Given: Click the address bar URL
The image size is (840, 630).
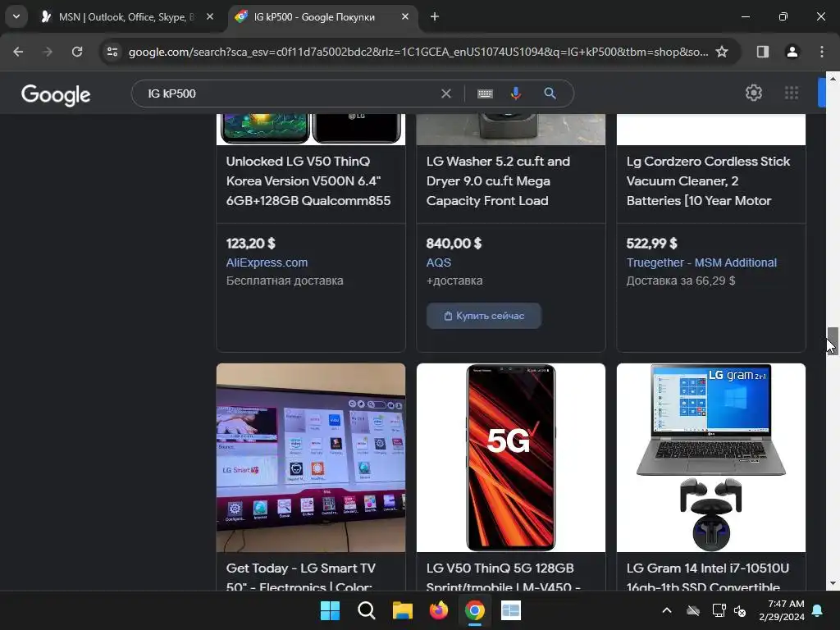Looking at the screenshot, I should pos(418,52).
